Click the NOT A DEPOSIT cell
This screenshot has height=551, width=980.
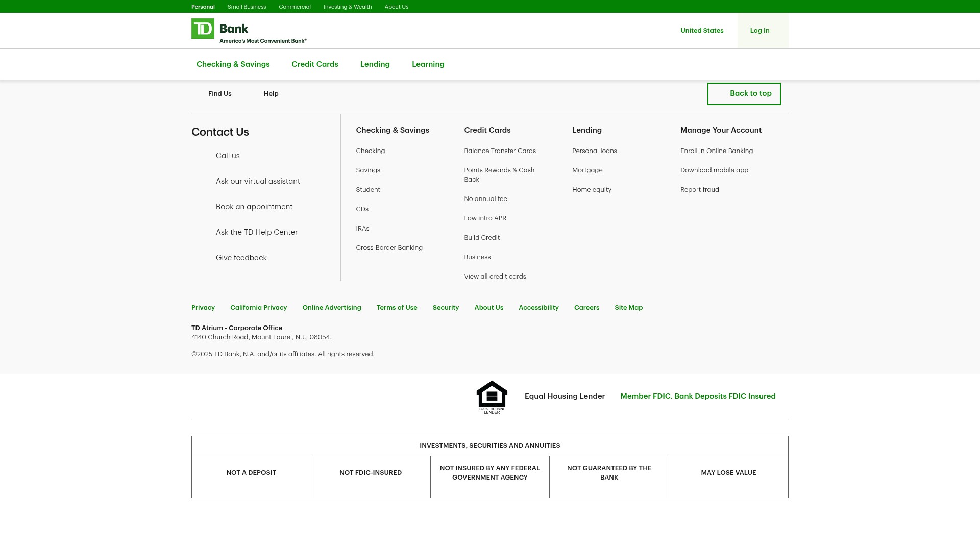click(251, 477)
